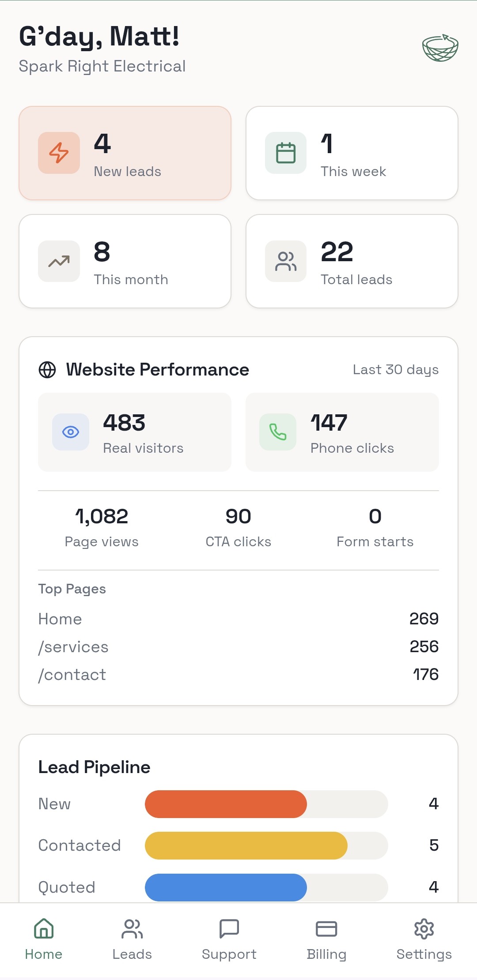477x980 pixels.
Task: Tap the lightning bolt icon on New leads card
Action: click(x=59, y=153)
